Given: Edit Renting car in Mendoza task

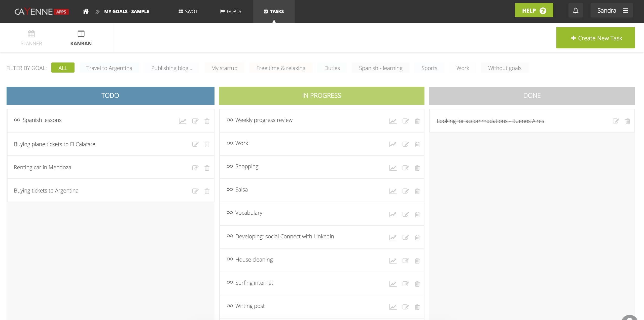Looking at the screenshot, I should 195,168.
